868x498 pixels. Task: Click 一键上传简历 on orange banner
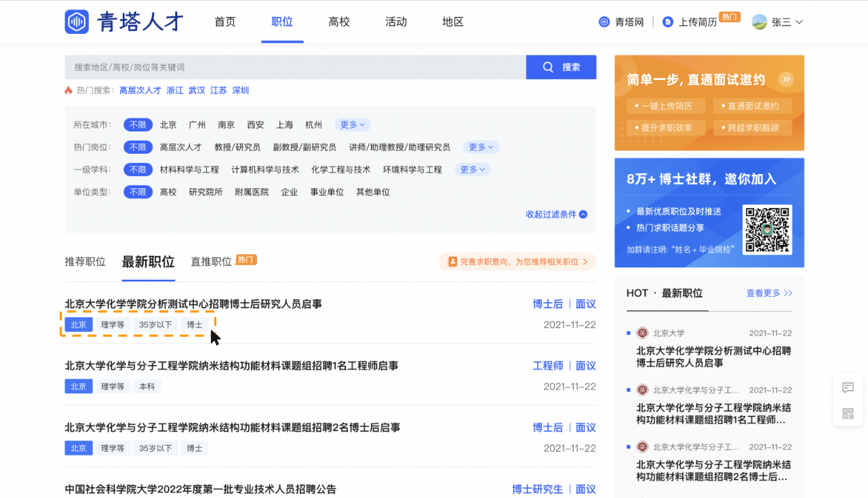[x=667, y=106]
